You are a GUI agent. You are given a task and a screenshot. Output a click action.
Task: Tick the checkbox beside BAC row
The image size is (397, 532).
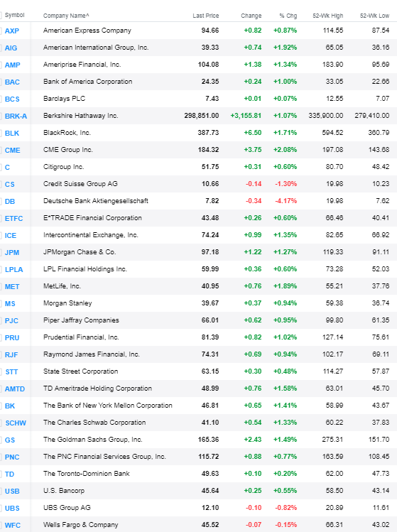click(x=1, y=82)
